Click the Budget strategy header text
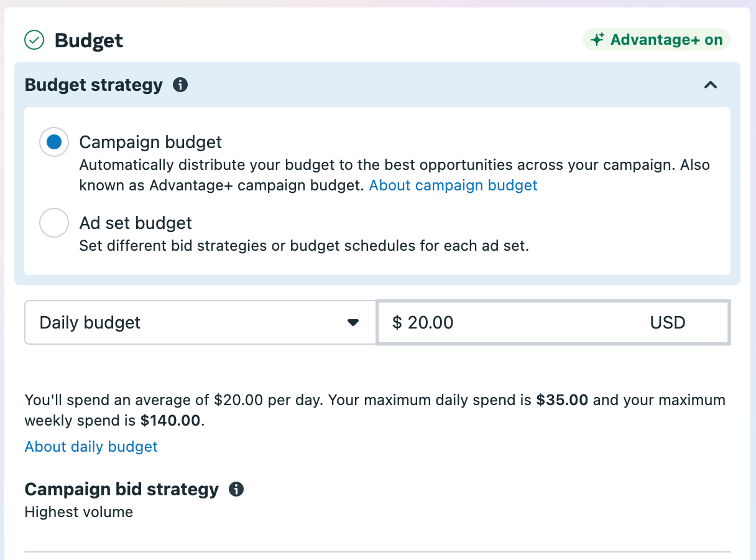756x560 pixels. click(x=94, y=85)
